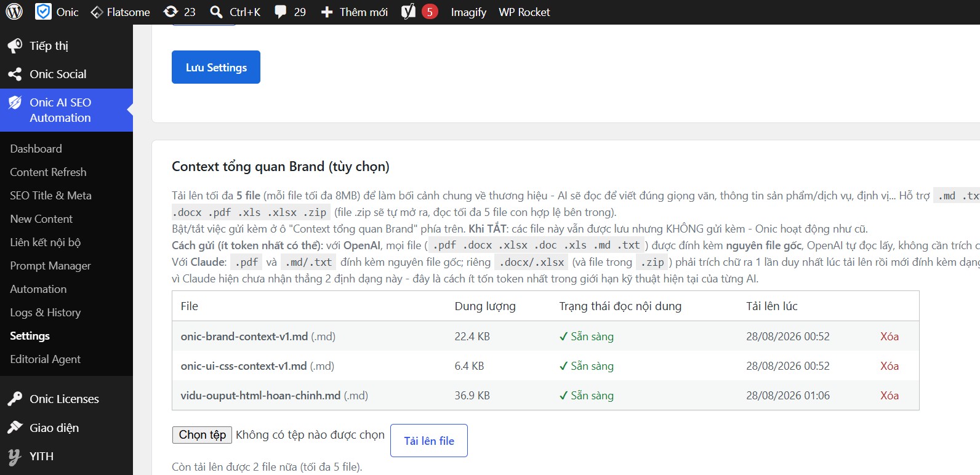Click the plus icon for Thêm mới
This screenshot has height=475, width=980.
click(x=327, y=12)
